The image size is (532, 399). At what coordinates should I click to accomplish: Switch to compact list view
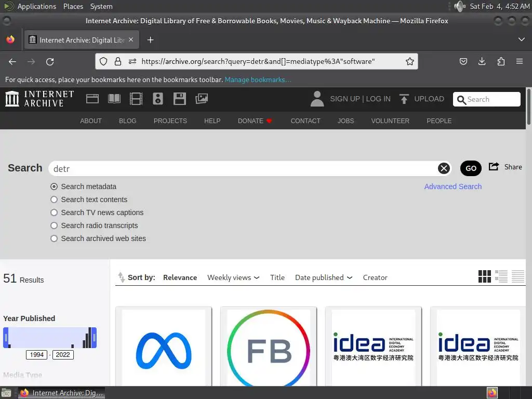518,276
